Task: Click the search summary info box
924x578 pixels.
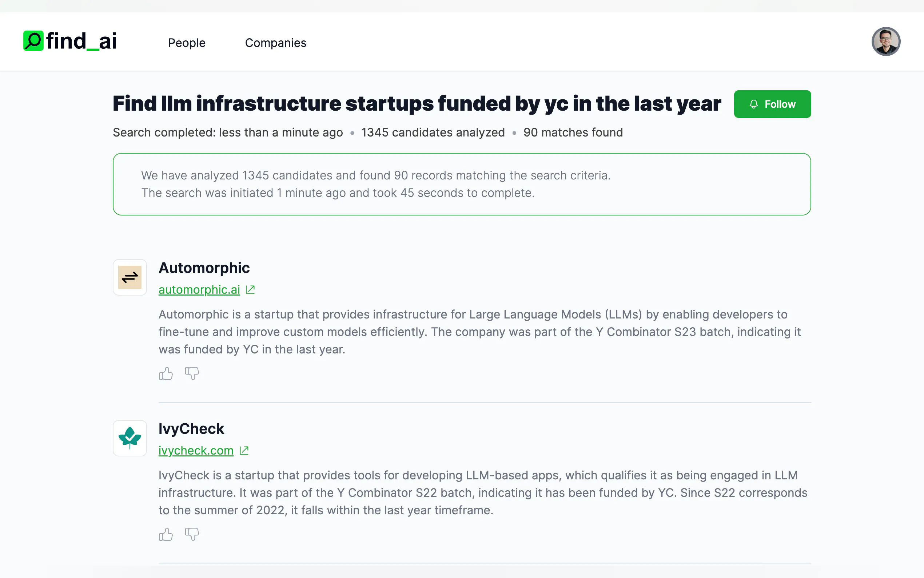Action: pyautogui.click(x=462, y=184)
